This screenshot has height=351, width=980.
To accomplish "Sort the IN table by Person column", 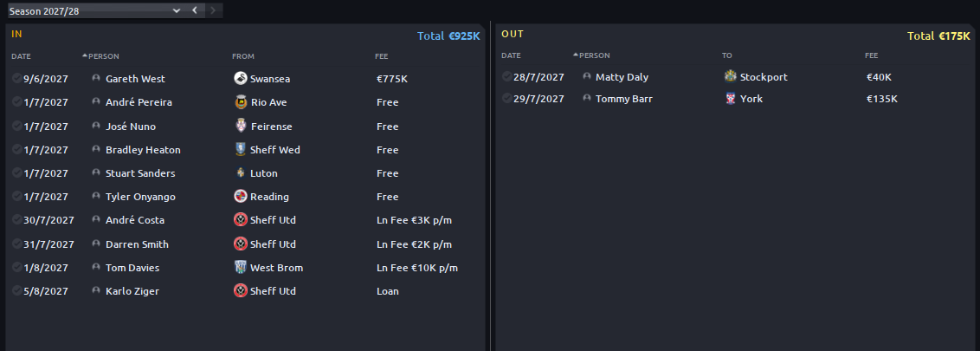I will pyautogui.click(x=103, y=56).
